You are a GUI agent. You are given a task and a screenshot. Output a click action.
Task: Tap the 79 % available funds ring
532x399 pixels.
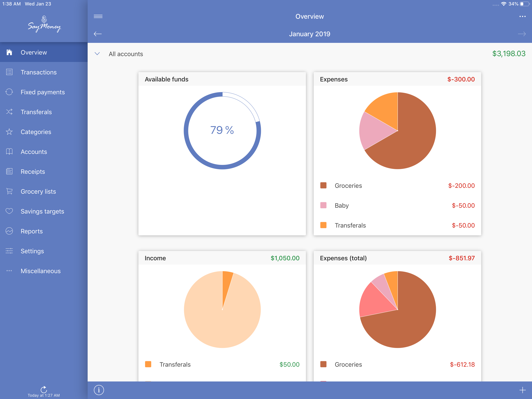(x=222, y=130)
